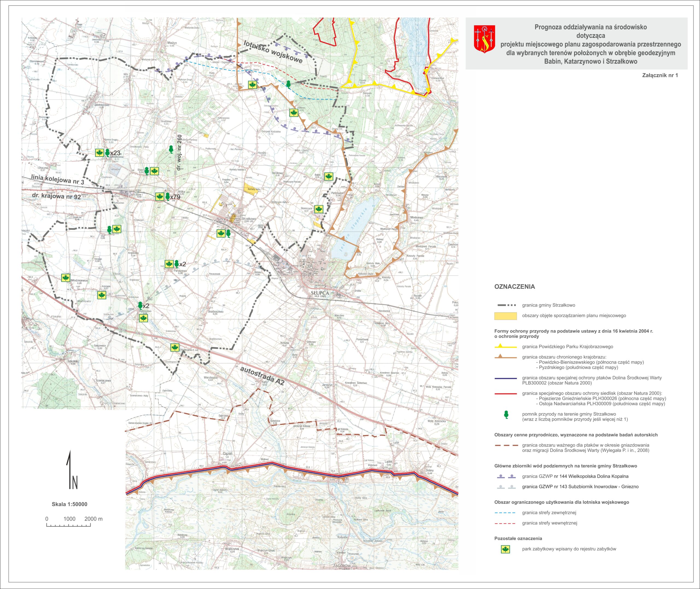This screenshot has width=700, height=589.
Task: Click the park icon next to Babin
Action: coord(329,176)
